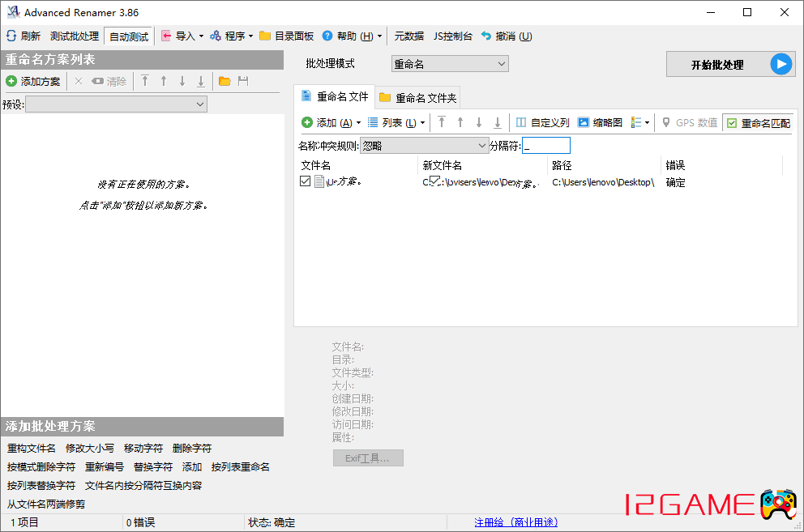The image size is (804, 532).
Task: Click 替换字符 batch method
Action: tap(153, 466)
